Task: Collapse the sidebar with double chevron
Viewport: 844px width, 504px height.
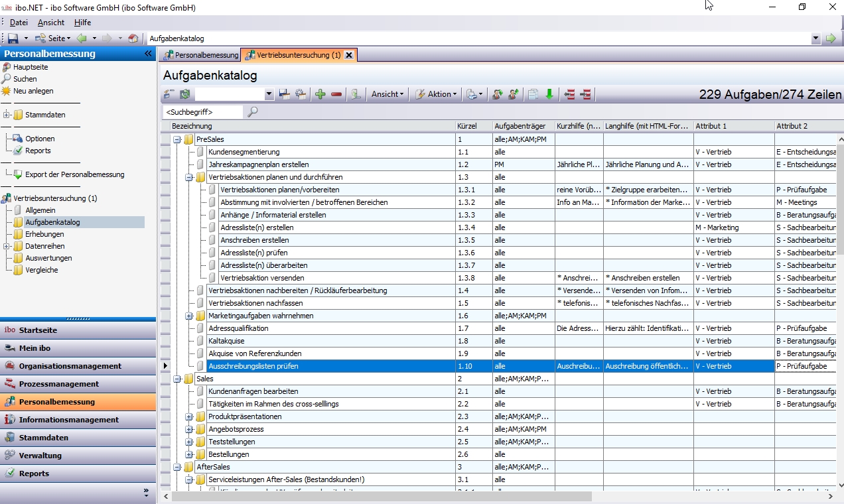Action: pos(148,54)
